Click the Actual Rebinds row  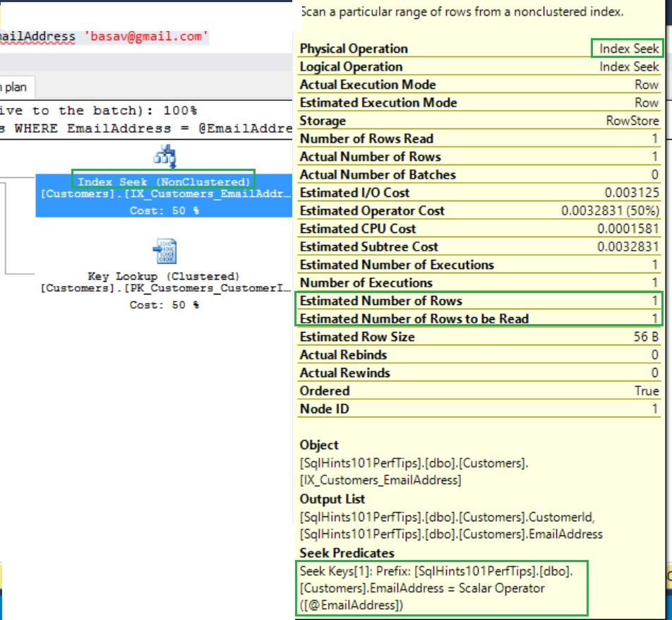[x=479, y=354]
